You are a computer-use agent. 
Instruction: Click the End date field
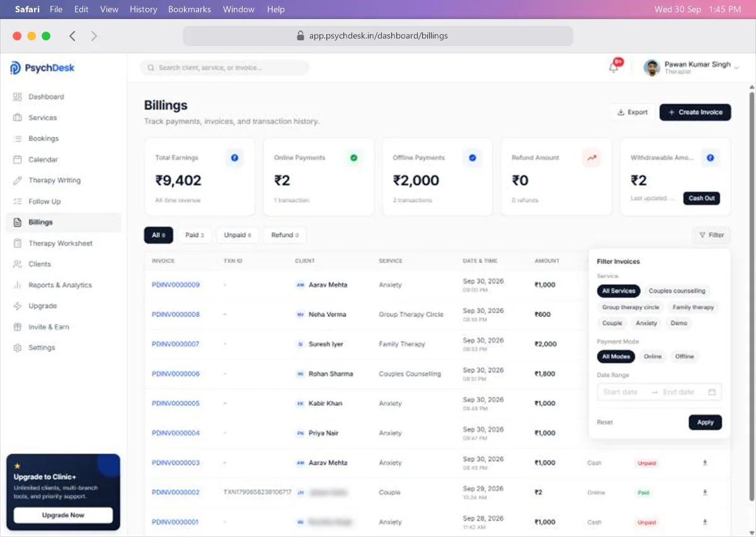click(x=680, y=392)
